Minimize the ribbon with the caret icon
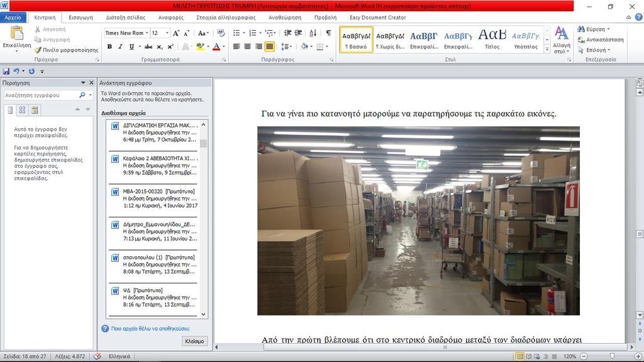The width and height of the screenshot is (644, 362). (x=628, y=17)
